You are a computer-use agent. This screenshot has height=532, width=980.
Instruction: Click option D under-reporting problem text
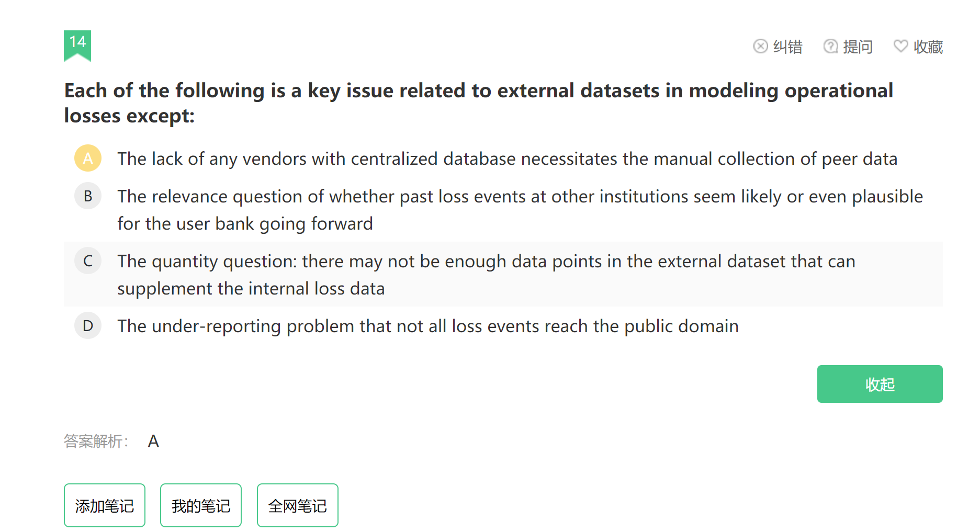(428, 326)
